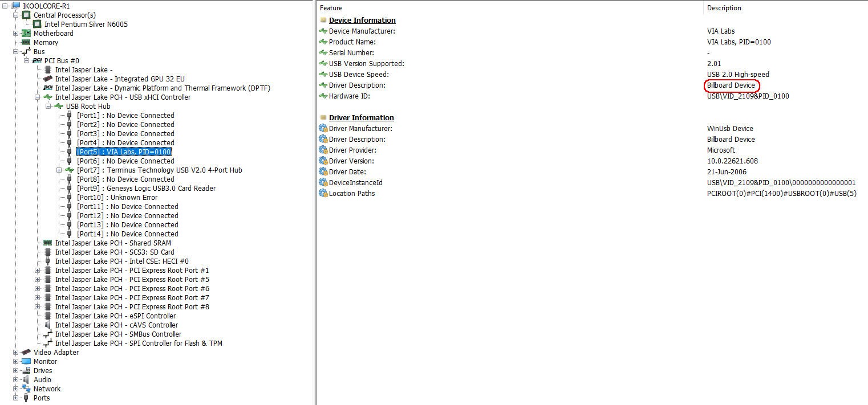Click the network icon beside Network

click(x=26, y=388)
